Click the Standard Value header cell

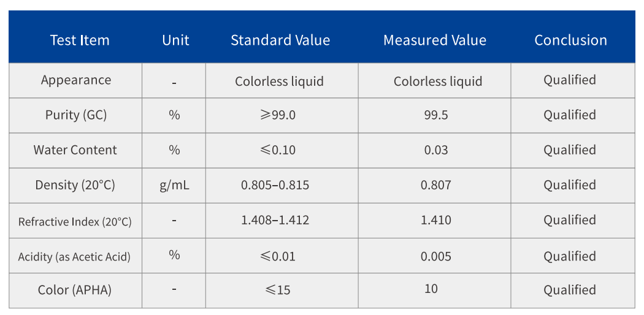280,40
